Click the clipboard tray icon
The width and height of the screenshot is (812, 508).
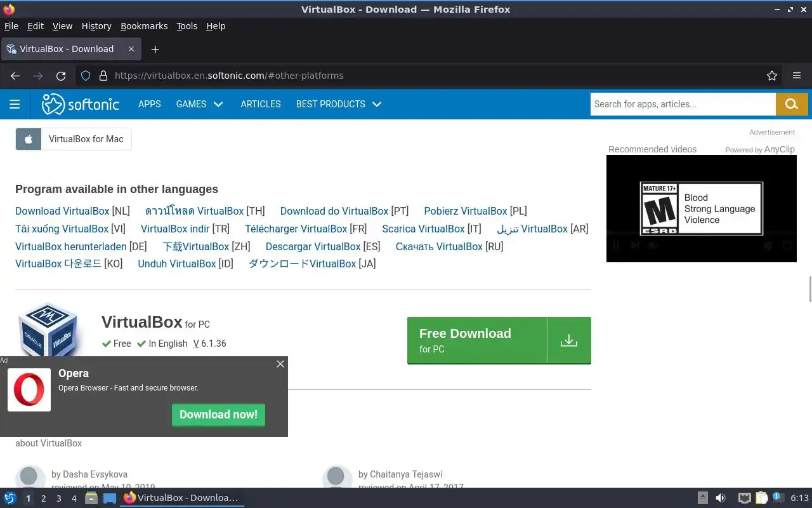click(x=761, y=498)
